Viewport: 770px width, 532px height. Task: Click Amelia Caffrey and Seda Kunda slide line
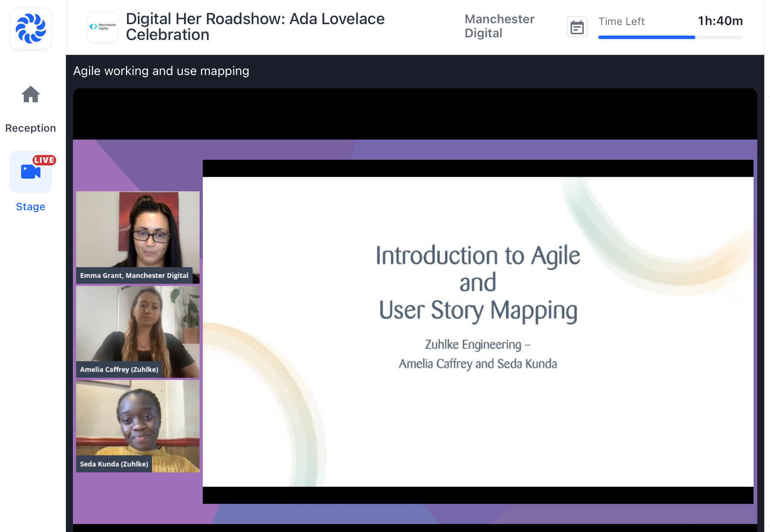click(x=478, y=364)
